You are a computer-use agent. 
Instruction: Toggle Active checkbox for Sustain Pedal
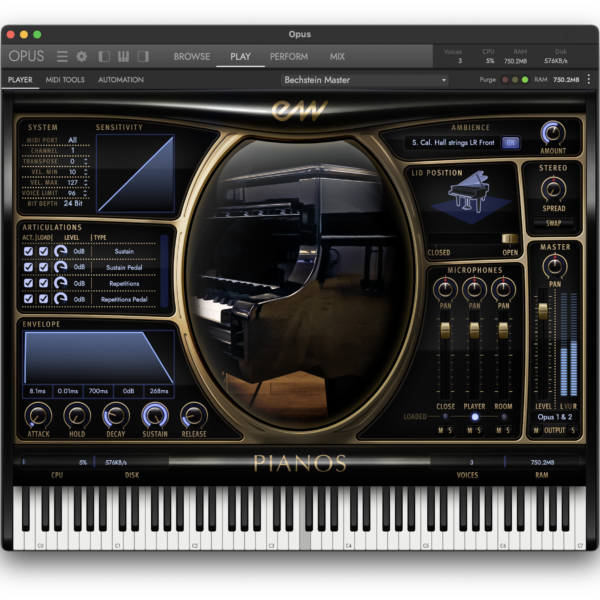pyautogui.click(x=28, y=267)
